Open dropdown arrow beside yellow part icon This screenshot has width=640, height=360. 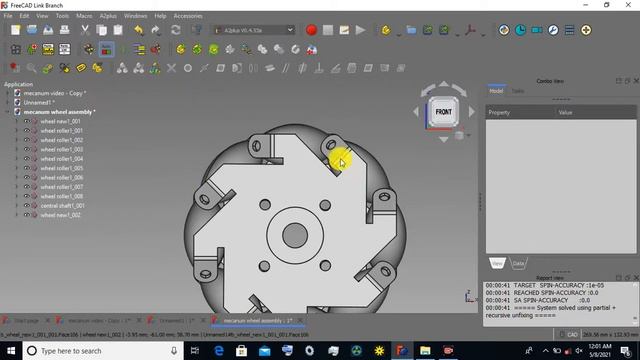399,35
